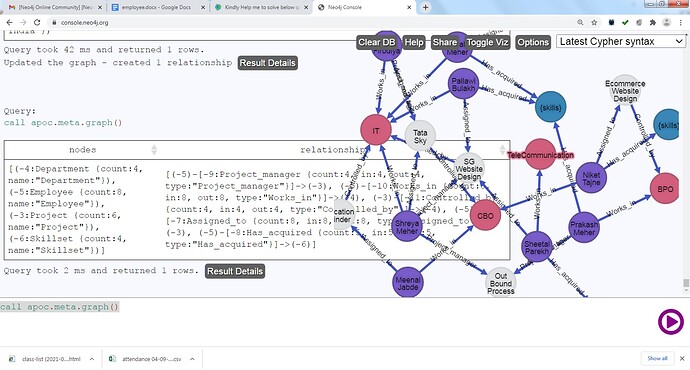The height and width of the screenshot is (370, 690).
Task: Go back in browser history
Action: point(9,22)
